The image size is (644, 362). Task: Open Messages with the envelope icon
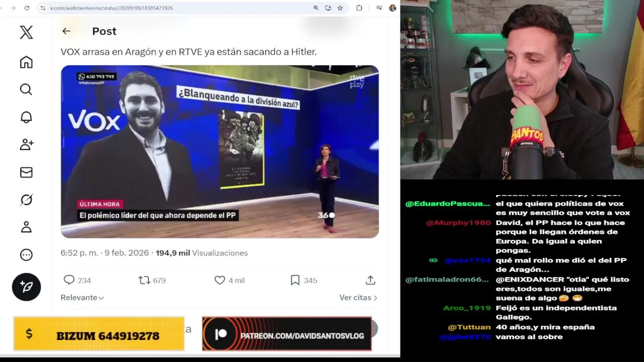coord(26,172)
